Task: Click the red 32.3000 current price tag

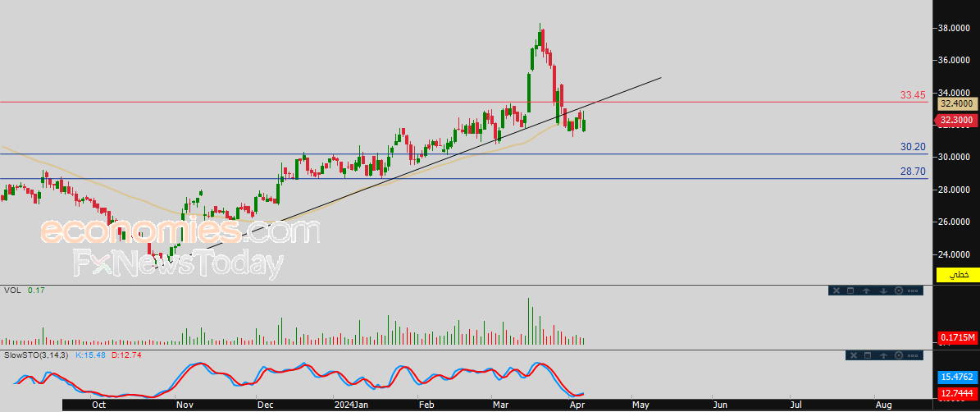Action: (955, 120)
